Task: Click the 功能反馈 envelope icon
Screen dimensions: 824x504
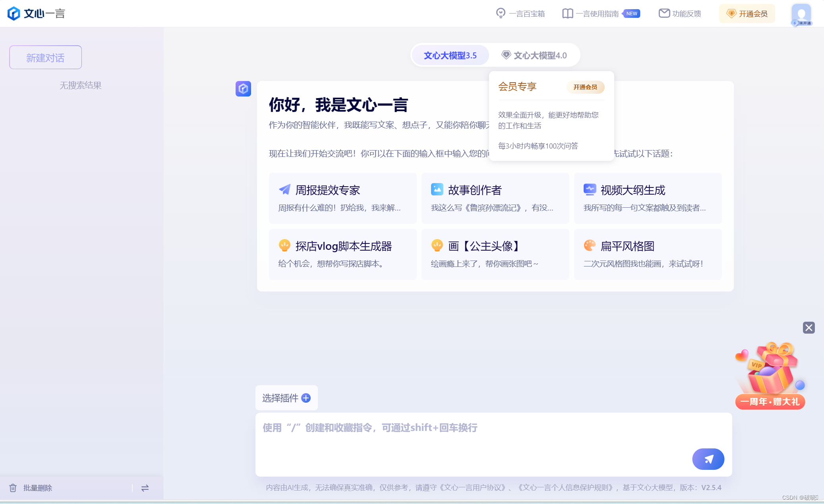Action: 664,14
